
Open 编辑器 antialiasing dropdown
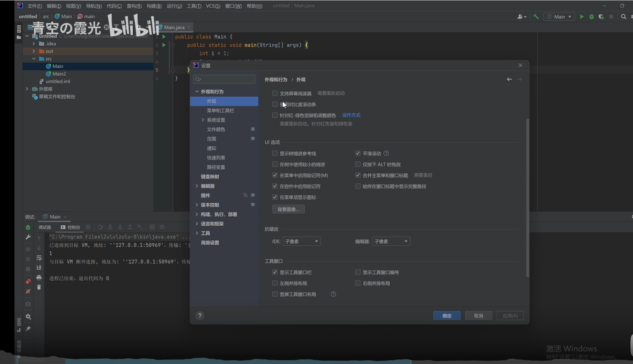391,241
